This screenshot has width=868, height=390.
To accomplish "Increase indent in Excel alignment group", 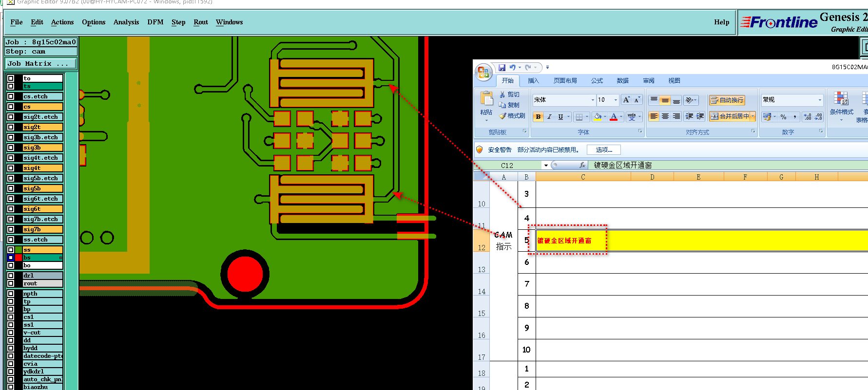I will coord(700,116).
